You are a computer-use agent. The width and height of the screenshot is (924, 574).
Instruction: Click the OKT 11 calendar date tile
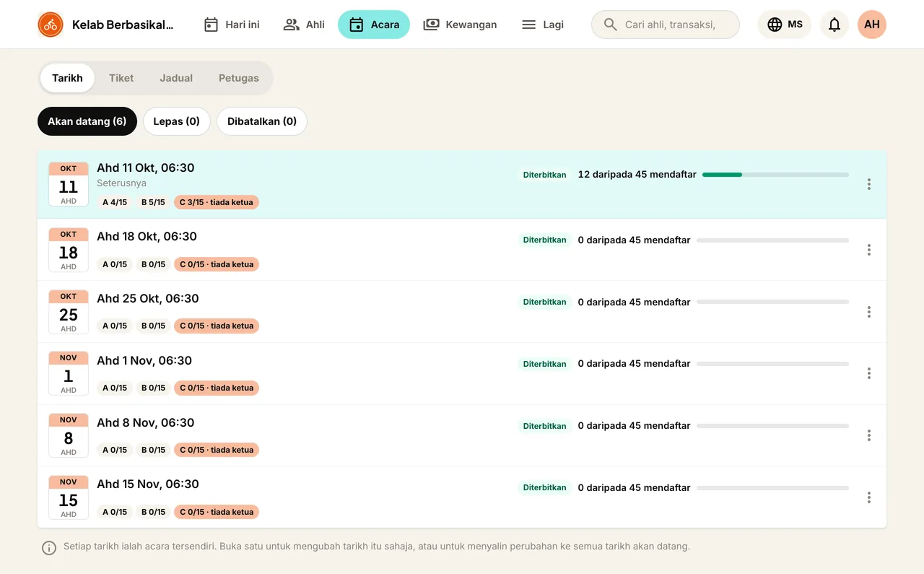click(x=69, y=184)
